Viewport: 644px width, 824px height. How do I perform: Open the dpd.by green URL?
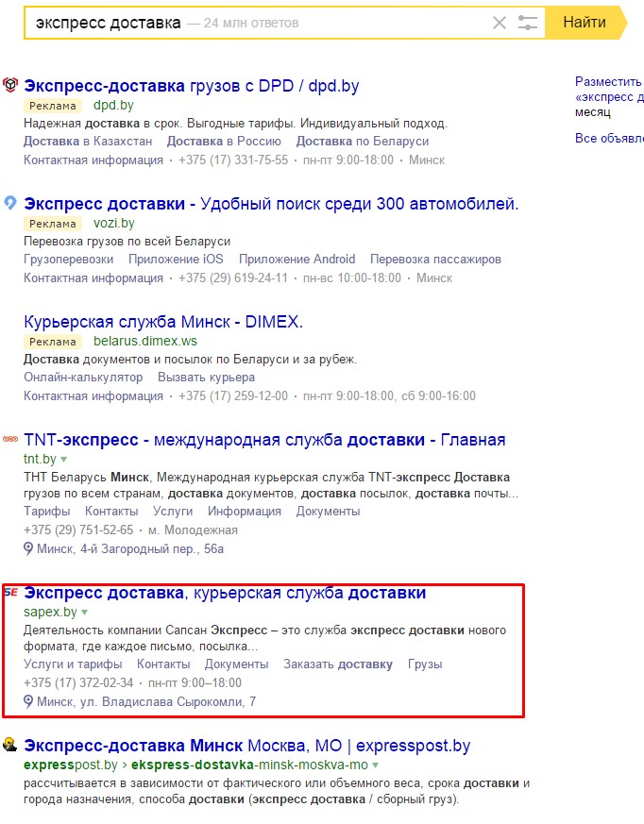click(x=113, y=105)
